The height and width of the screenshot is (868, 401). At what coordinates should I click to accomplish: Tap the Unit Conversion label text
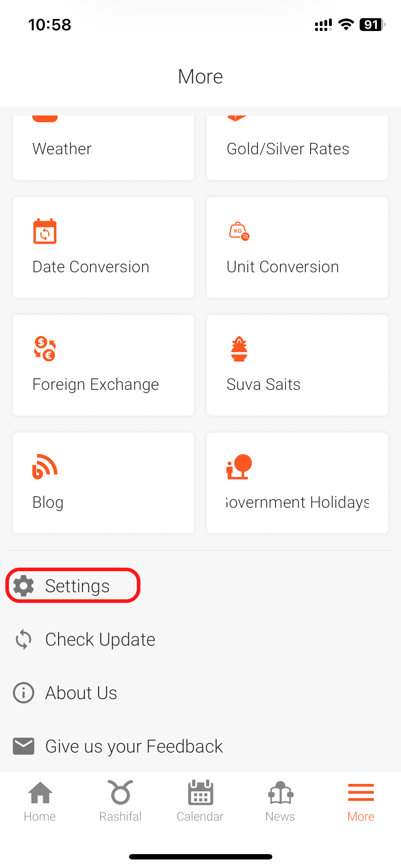pyautogui.click(x=283, y=267)
